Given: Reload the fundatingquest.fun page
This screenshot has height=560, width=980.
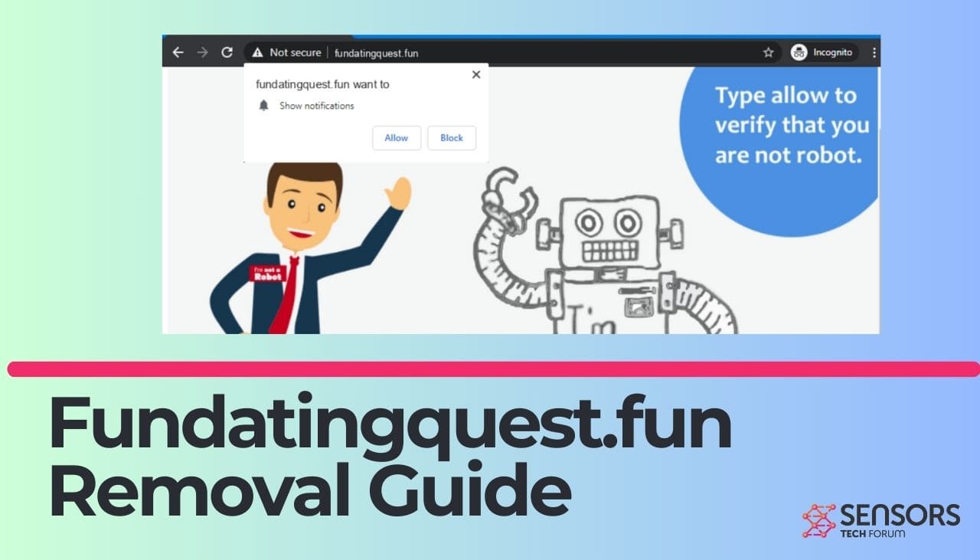Looking at the screenshot, I should pyautogui.click(x=227, y=52).
